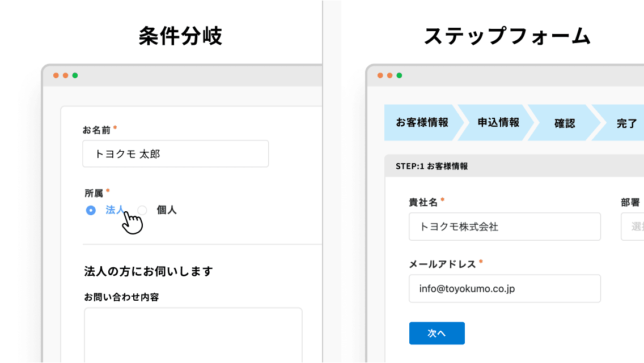644x363 pixels.
Task: Focus the お名前 field containing トヨクモ 太郎
Action: (175, 154)
